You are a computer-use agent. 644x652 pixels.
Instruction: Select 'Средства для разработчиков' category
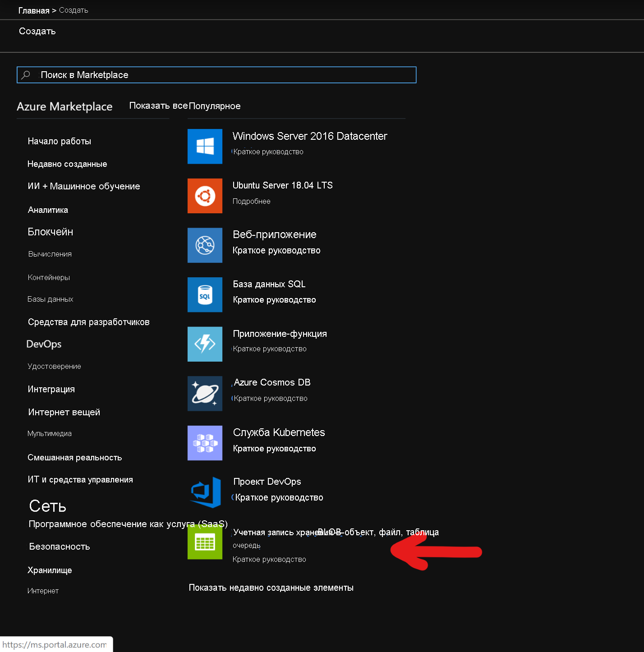click(x=89, y=322)
